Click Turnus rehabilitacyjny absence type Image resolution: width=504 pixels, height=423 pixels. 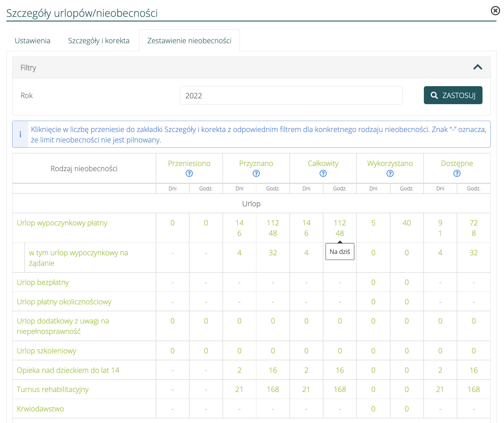(x=53, y=389)
